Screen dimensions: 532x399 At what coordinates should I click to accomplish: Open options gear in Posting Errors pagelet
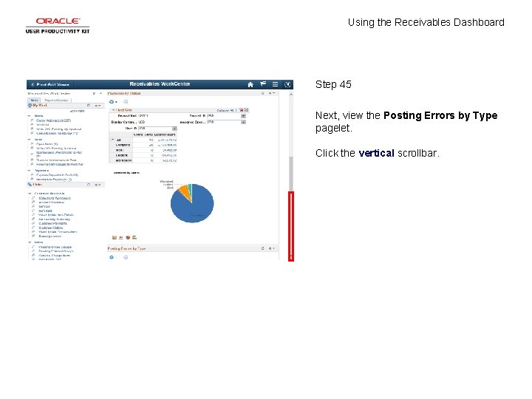(x=112, y=257)
